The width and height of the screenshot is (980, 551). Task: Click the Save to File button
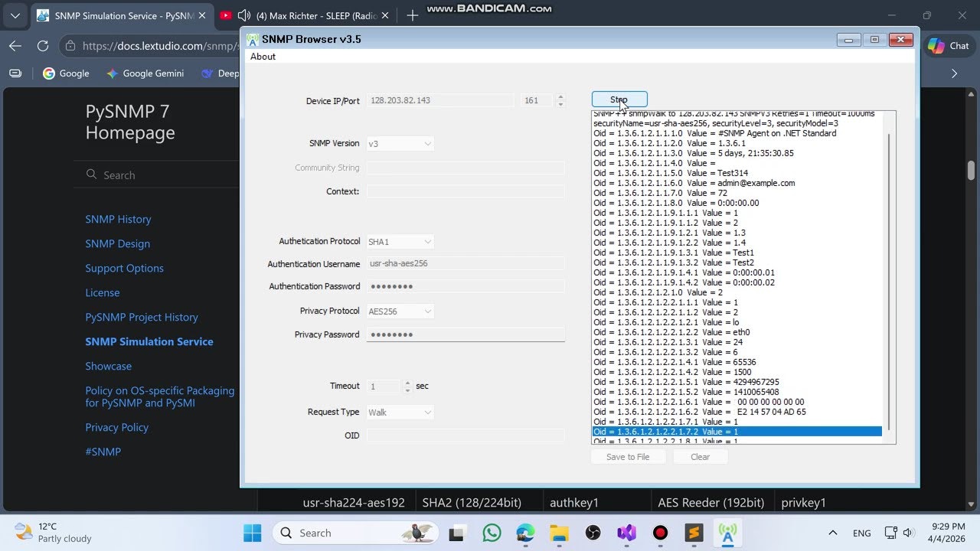(x=628, y=457)
